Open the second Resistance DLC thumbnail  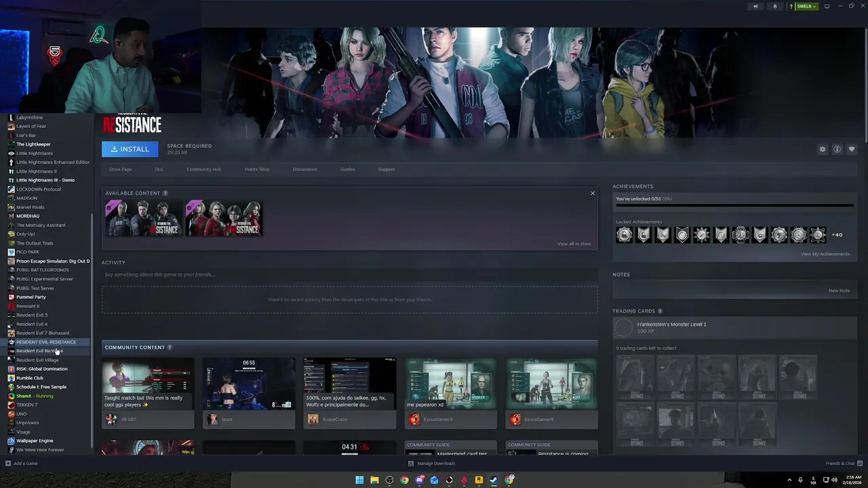click(224, 218)
